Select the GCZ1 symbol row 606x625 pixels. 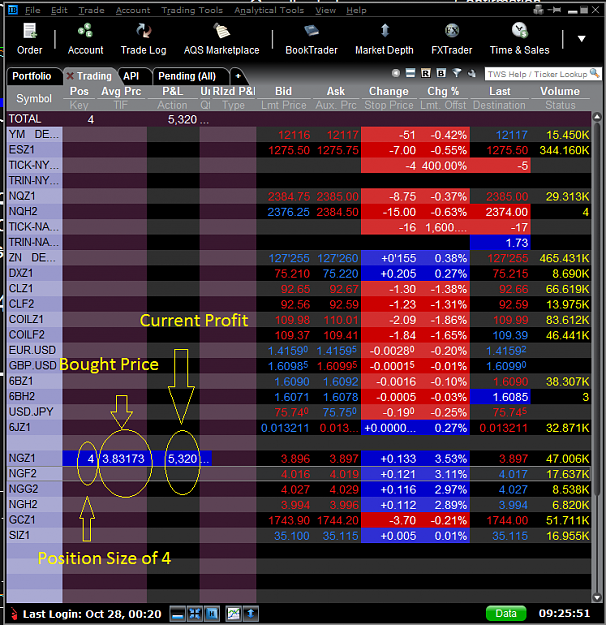pos(34,520)
